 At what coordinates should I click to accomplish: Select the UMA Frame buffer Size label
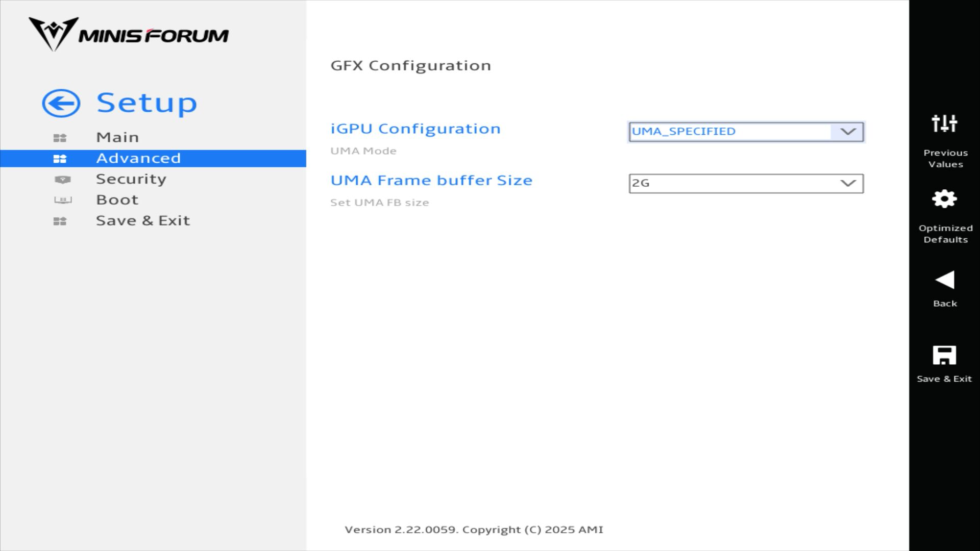coord(431,181)
